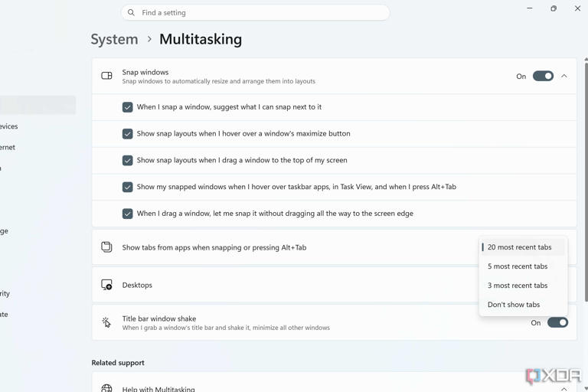Restore down the Settings window
This screenshot has height=392, width=588.
pyautogui.click(x=554, y=8)
